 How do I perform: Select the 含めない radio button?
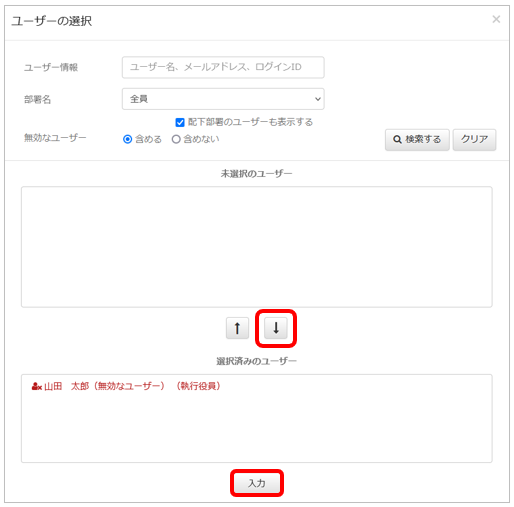176,139
